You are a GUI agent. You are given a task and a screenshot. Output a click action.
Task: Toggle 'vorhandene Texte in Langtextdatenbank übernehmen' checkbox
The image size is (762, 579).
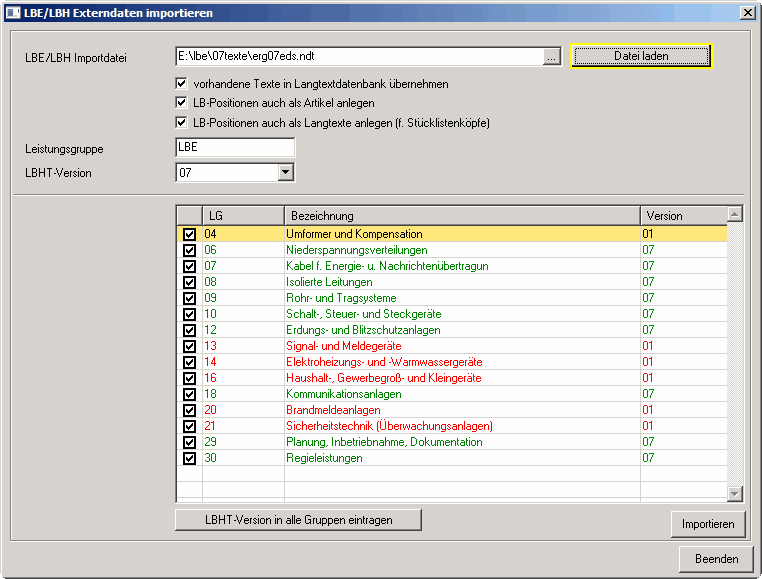pyautogui.click(x=182, y=84)
